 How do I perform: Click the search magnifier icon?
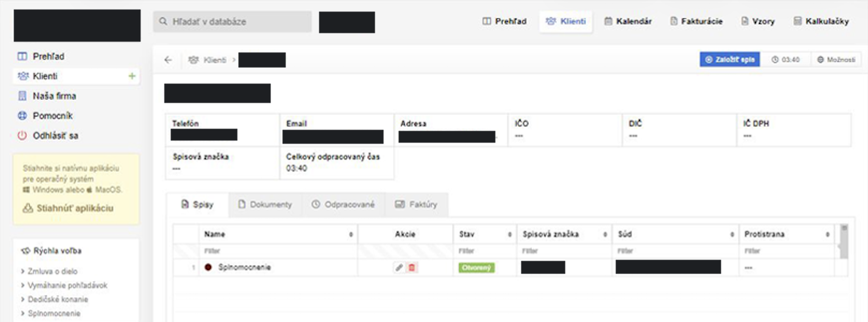[x=163, y=21]
